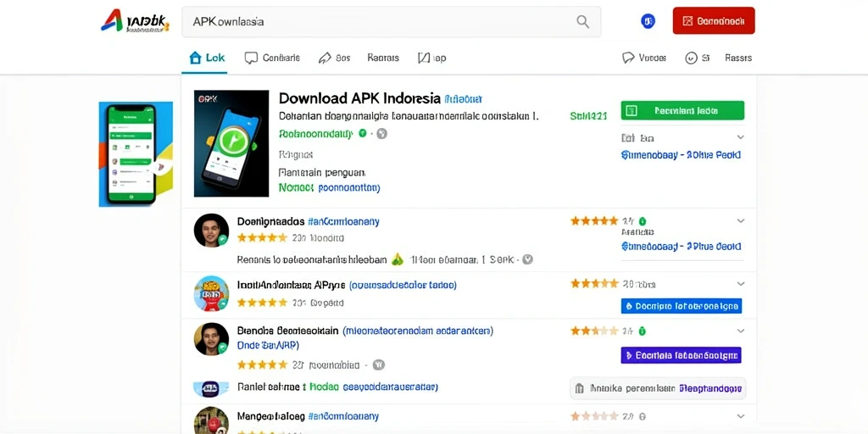
Task: Click the first reviewer's avatar photo
Action: (x=211, y=231)
